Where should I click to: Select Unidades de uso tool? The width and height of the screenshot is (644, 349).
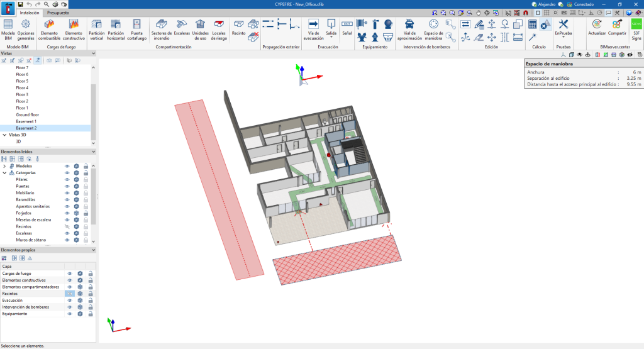(x=201, y=30)
